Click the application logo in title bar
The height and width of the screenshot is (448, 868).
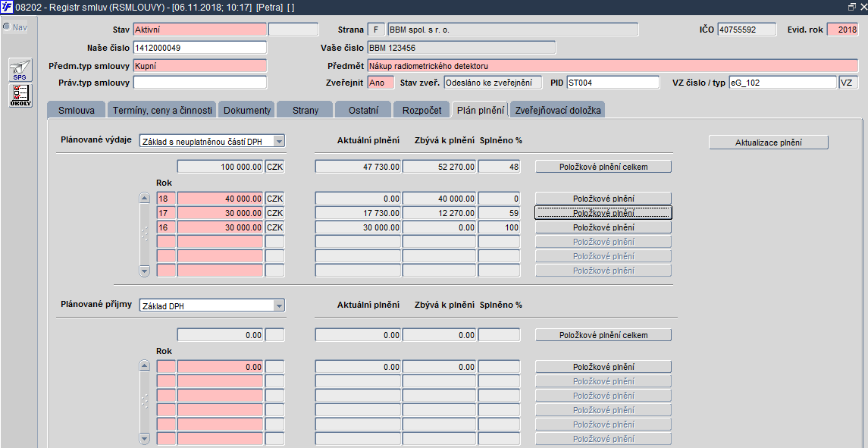7,6
